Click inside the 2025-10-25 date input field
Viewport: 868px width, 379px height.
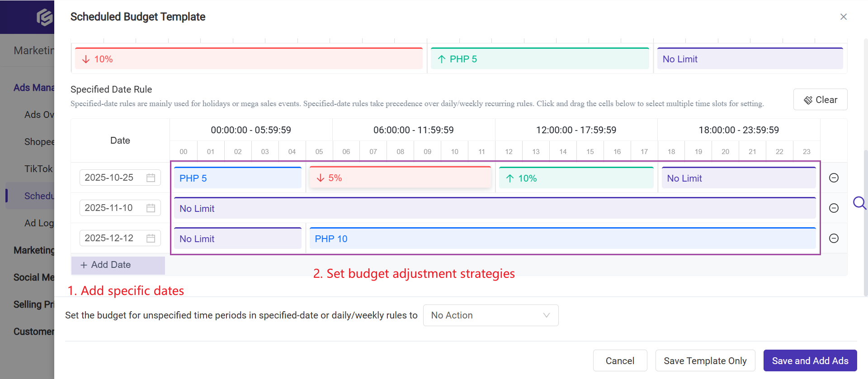click(113, 178)
